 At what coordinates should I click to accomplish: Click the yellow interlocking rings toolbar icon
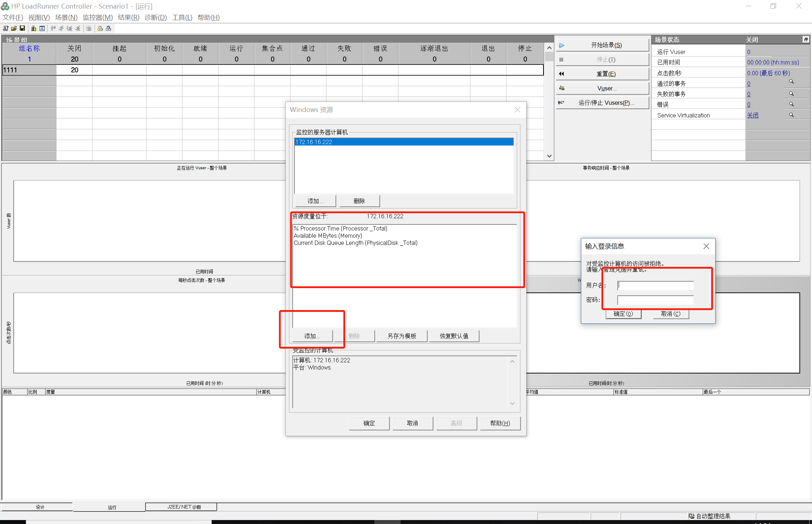[100, 28]
